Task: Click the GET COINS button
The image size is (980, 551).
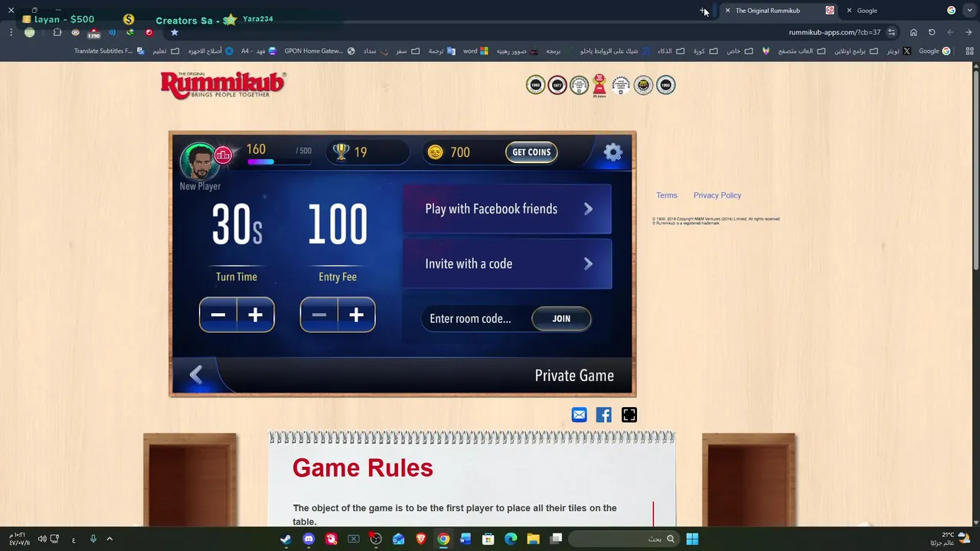Action: pos(531,152)
